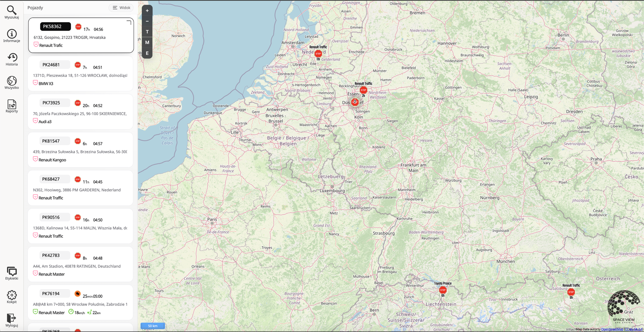Zoom in with the map plus button
Screen dimensions: 644x332
pos(147,10)
